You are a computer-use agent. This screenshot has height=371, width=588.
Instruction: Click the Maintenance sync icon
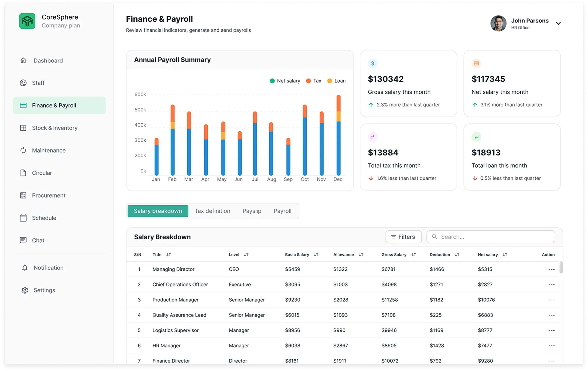coord(23,150)
